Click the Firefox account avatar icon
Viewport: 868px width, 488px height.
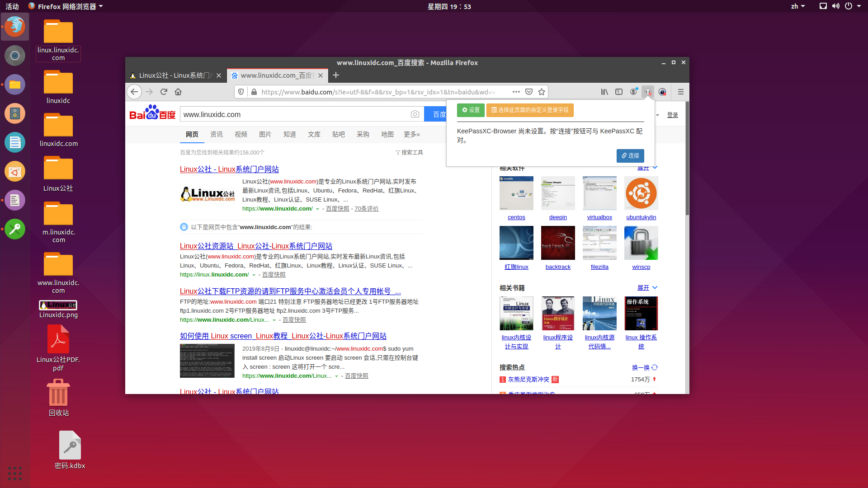click(x=633, y=92)
